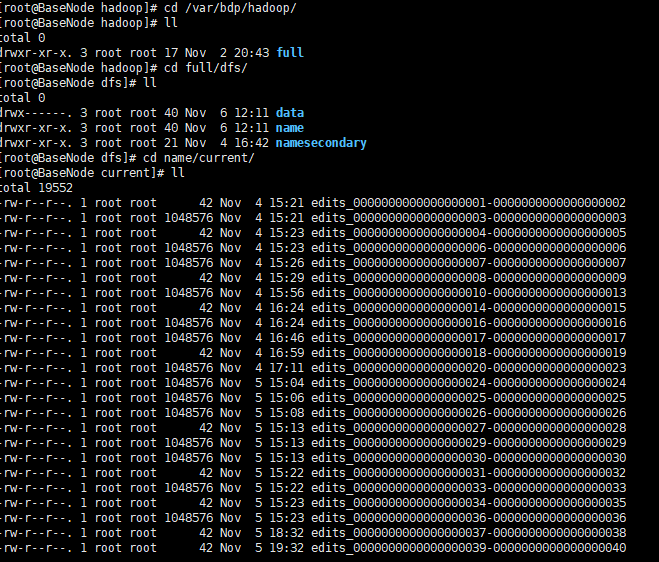Click the 16:59 timestamp
The height and width of the screenshot is (562, 659).
(287, 353)
